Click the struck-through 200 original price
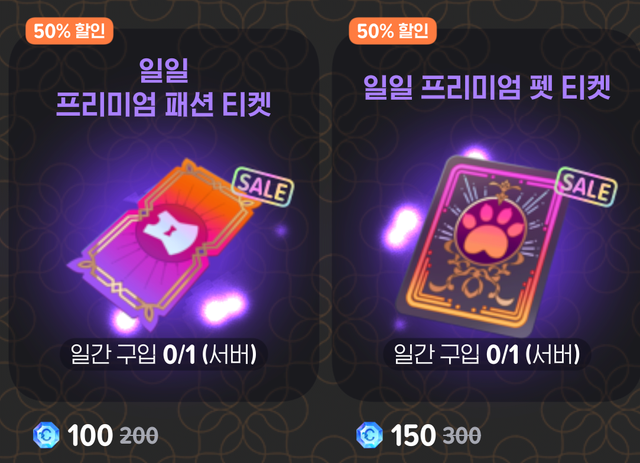640x463 pixels. coord(139,436)
